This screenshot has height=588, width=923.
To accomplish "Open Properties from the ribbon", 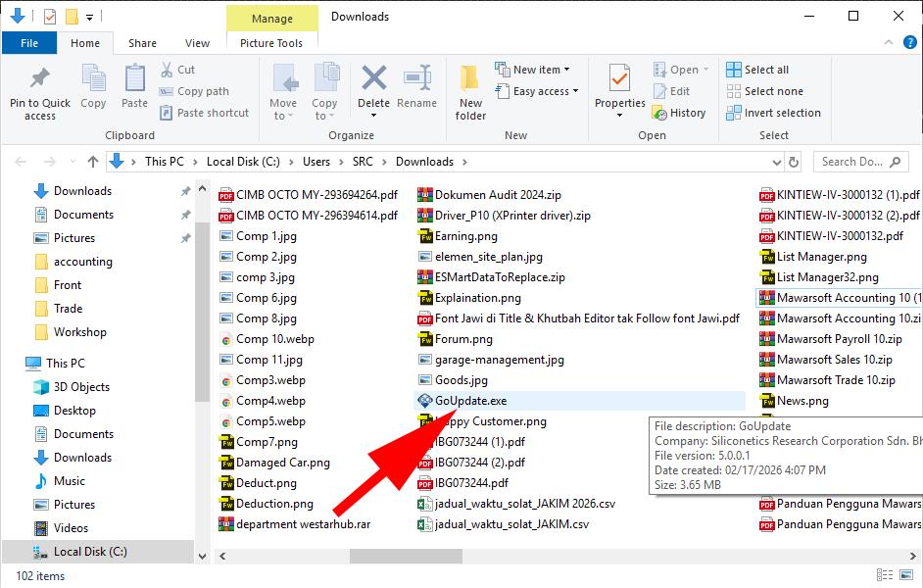I will click(619, 86).
